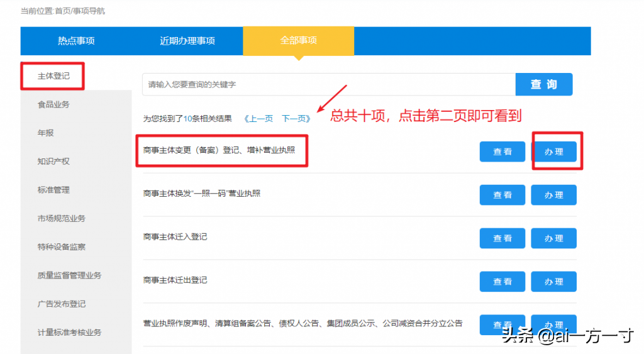Click the 商事主体迁入登记 item text

pos(175,237)
